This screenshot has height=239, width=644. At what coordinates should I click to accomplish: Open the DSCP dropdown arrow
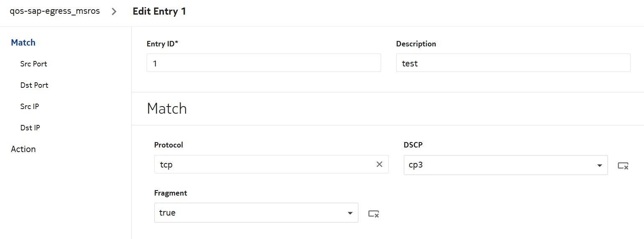[x=600, y=165]
